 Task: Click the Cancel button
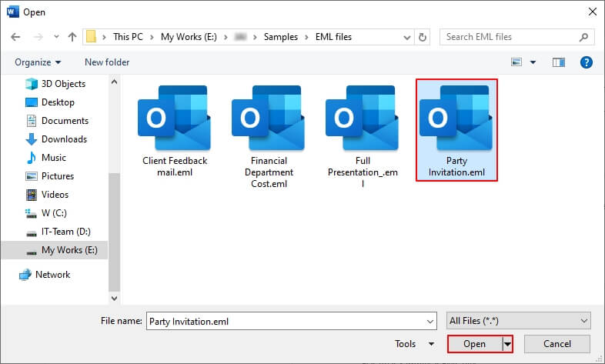coord(557,344)
